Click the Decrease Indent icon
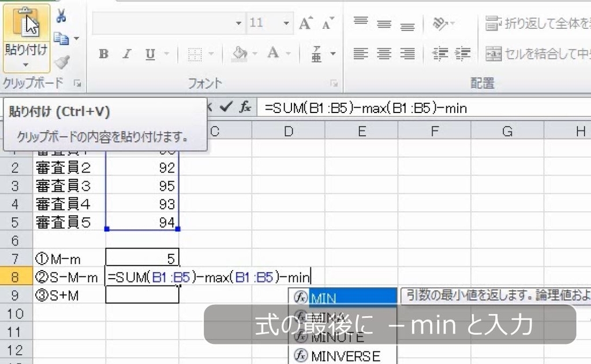The image size is (591, 364). (440, 54)
